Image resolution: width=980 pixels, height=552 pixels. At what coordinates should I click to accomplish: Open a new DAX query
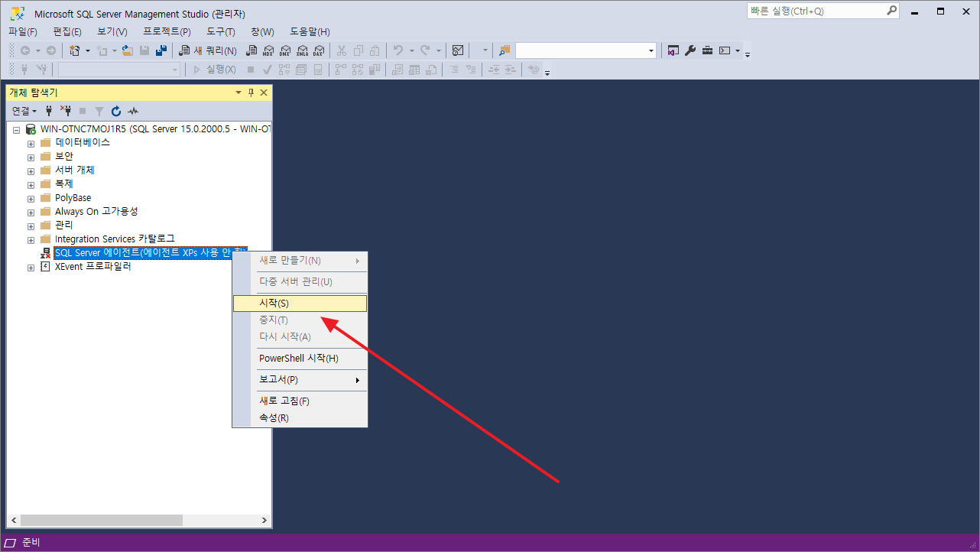pos(319,50)
